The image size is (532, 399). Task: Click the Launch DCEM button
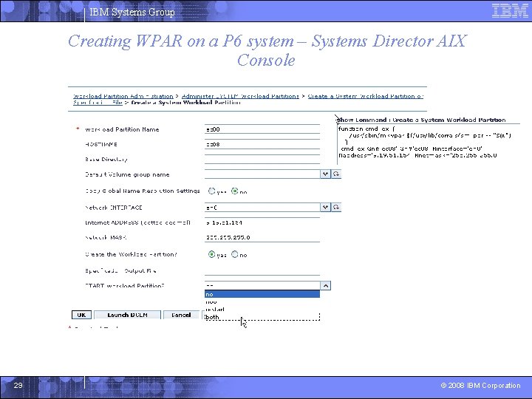point(127,315)
